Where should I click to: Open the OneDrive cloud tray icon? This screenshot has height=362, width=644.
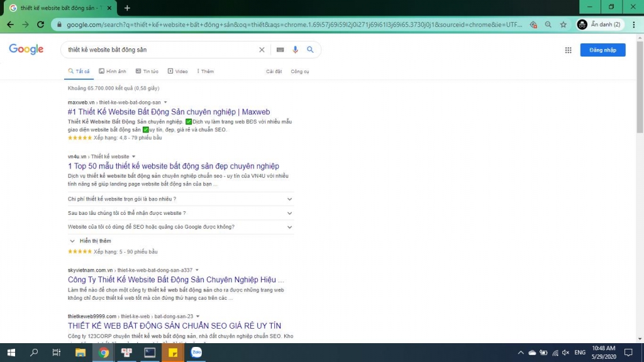pos(532,353)
